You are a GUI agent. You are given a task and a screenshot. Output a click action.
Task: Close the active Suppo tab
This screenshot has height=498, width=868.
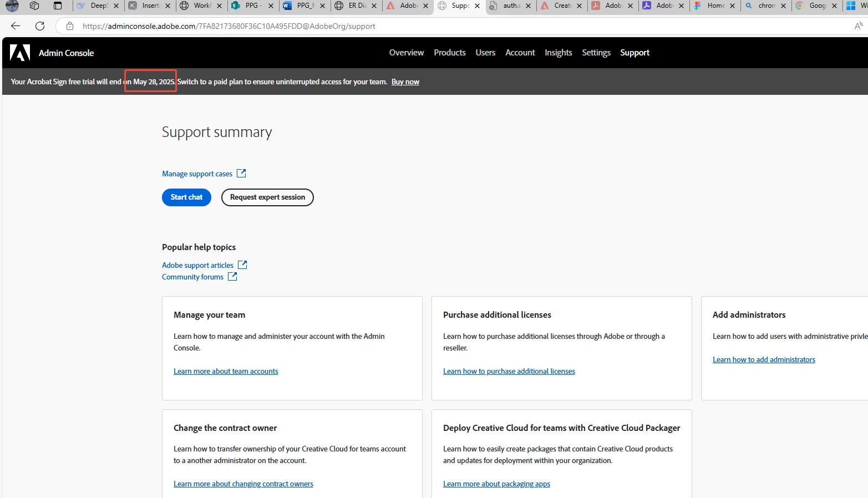477,6
